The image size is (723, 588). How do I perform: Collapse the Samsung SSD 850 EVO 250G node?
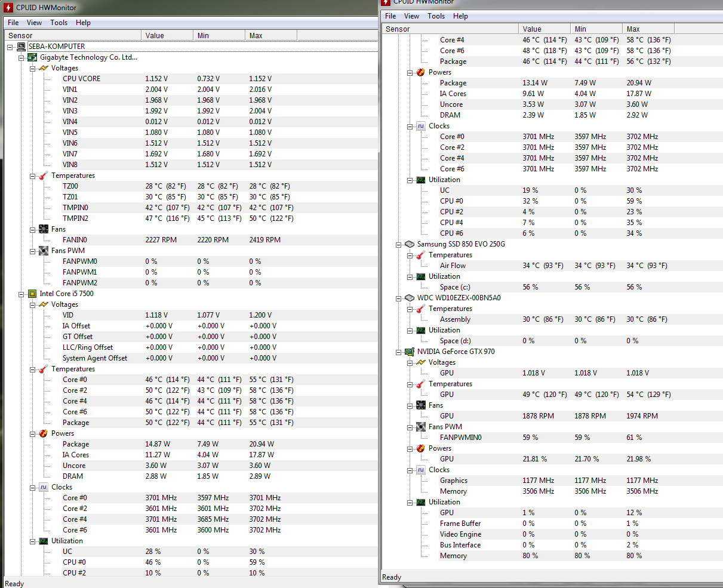(x=398, y=244)
